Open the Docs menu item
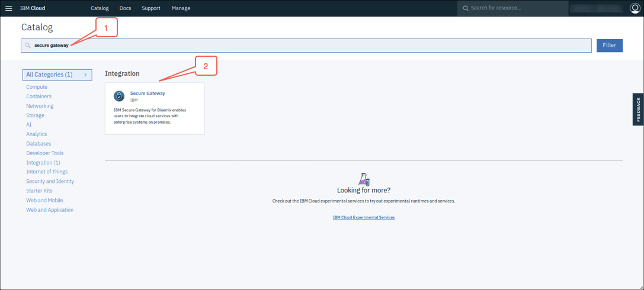This screenshot has width=644, height=290. pyautogui.click(x=125, y=8)
